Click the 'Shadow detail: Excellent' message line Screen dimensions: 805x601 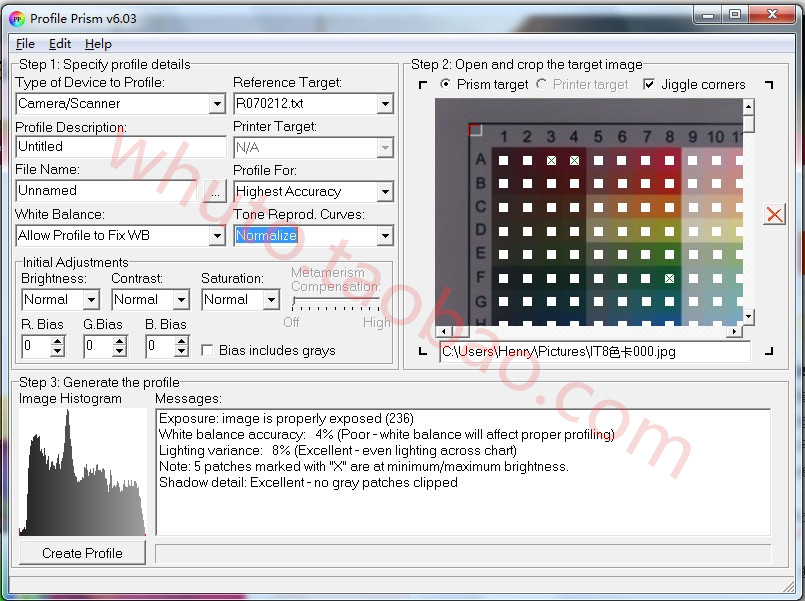pos(308,482)
